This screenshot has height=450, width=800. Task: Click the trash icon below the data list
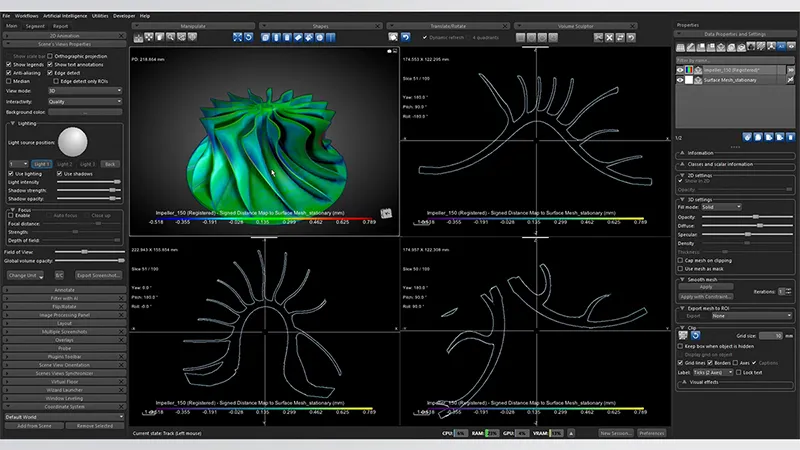790,137
